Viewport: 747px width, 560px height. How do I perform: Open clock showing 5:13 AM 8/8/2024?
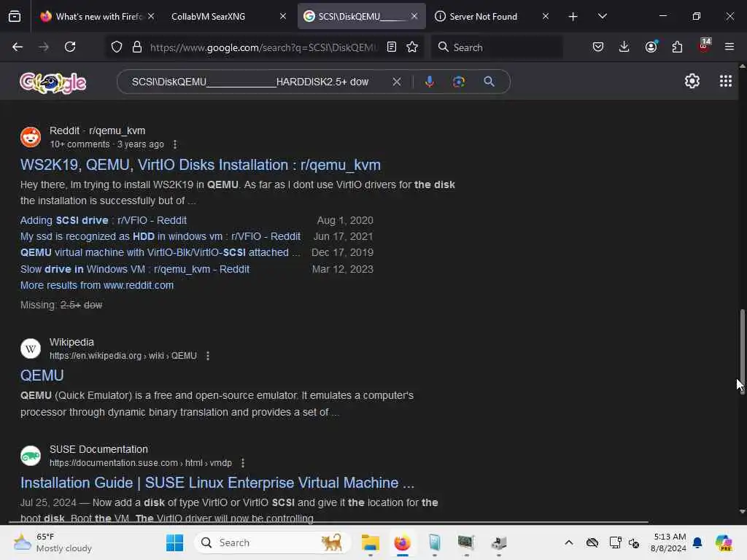669,542
